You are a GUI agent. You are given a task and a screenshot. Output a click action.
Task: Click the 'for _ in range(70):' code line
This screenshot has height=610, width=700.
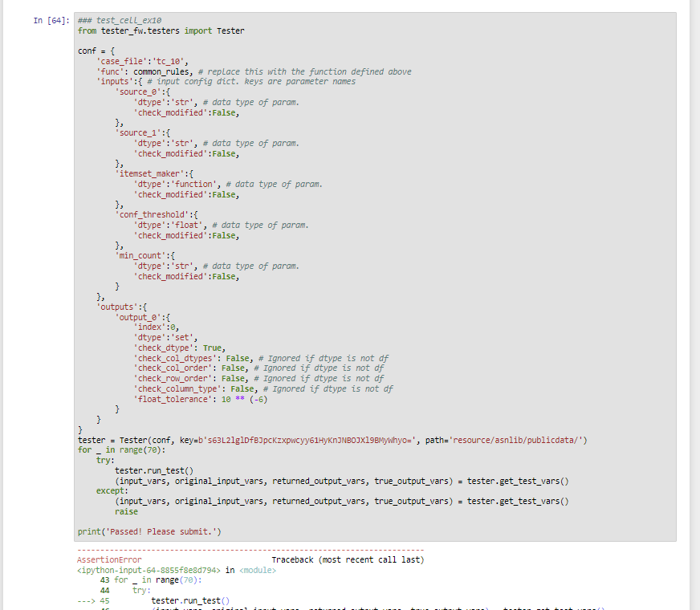pos(121,450)
